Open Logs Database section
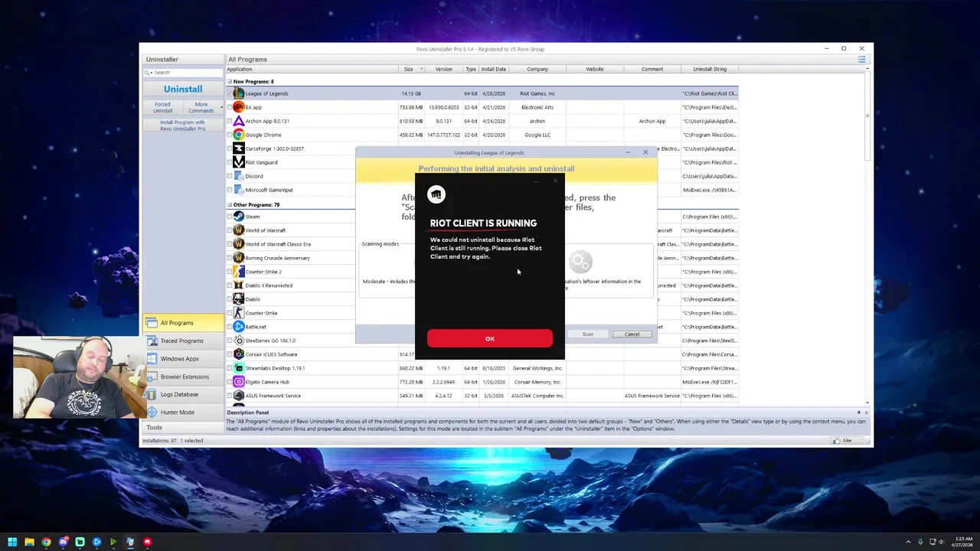This screenshot has height=551, width=980. coord(182,394)
